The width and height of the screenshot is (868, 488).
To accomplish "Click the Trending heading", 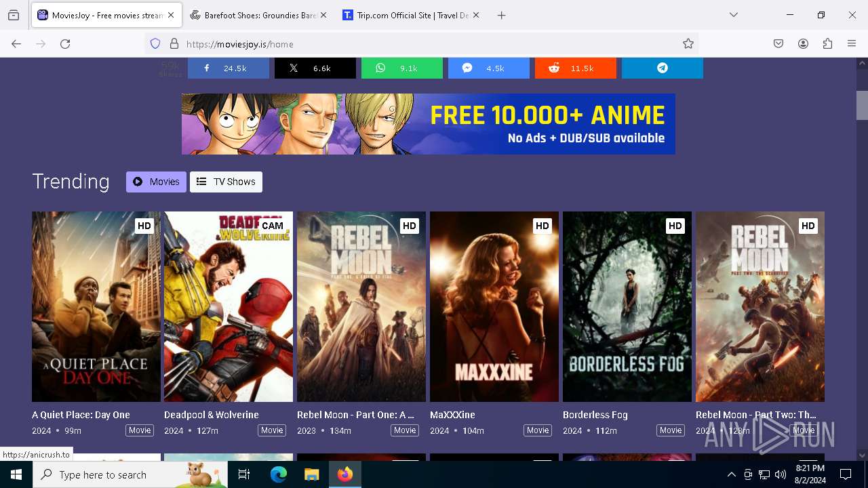I will 71,182.
